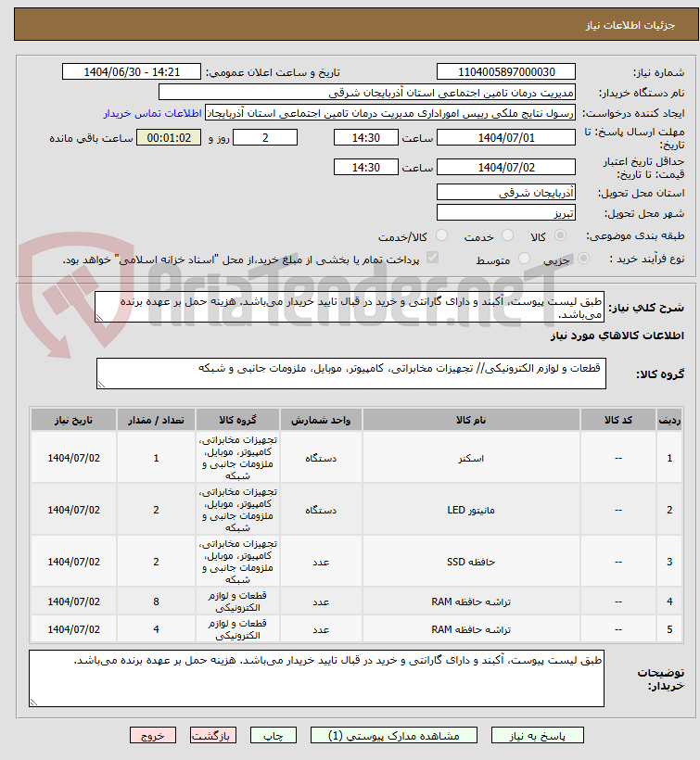Click the remaining days field showing 2
The image size is (700, 760).
265,138
